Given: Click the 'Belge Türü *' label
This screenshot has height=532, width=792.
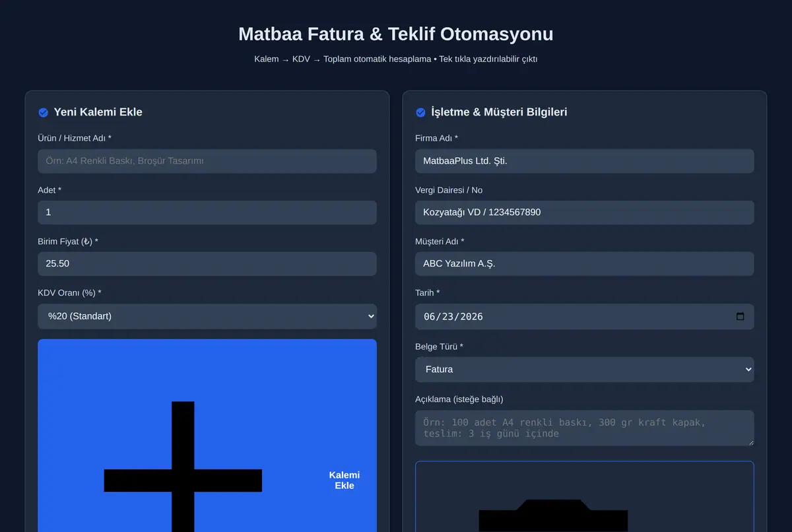Looking at the screenshot, I should coord(440,347).
